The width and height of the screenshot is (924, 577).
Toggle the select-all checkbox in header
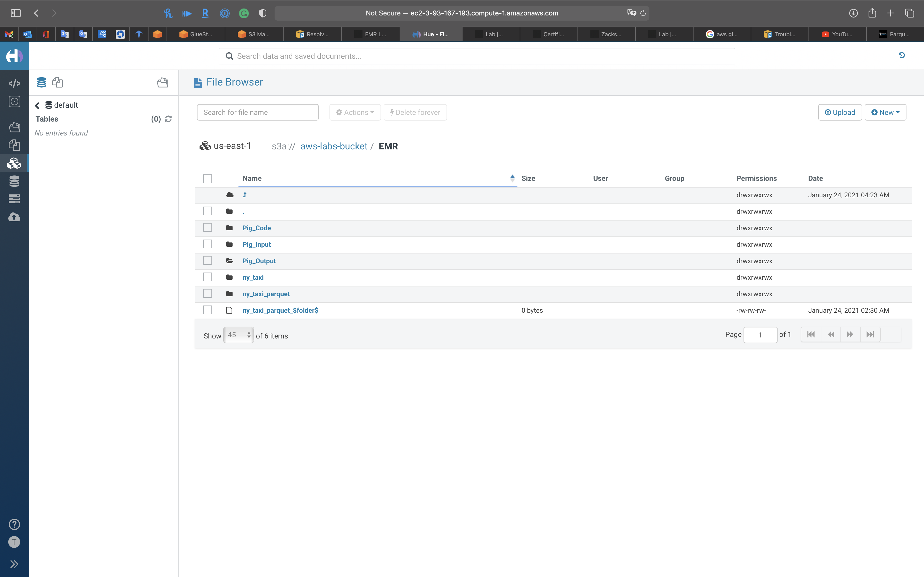pyautogui.click(x=207, y=179)
